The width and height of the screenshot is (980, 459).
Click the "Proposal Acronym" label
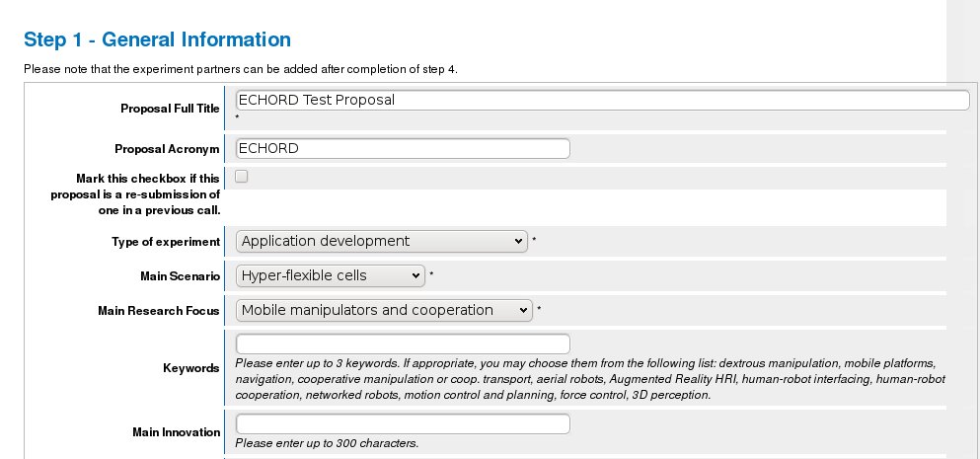pyautogui.click(x=167, y=148)
